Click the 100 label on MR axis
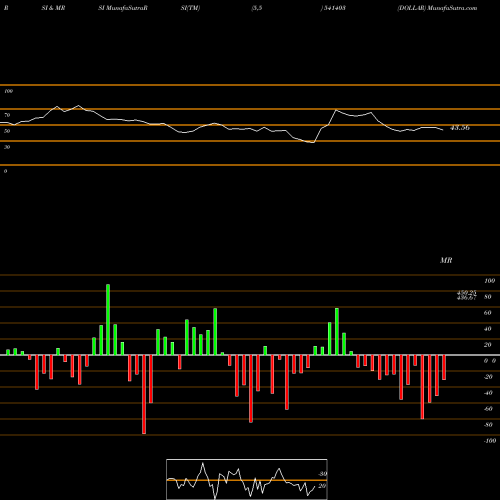Screen dimensions: 500x500 (x=489, y=281)
